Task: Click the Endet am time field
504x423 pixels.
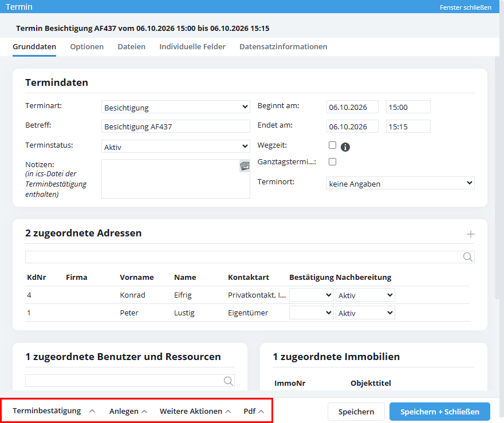Action: tap(408, 126)
